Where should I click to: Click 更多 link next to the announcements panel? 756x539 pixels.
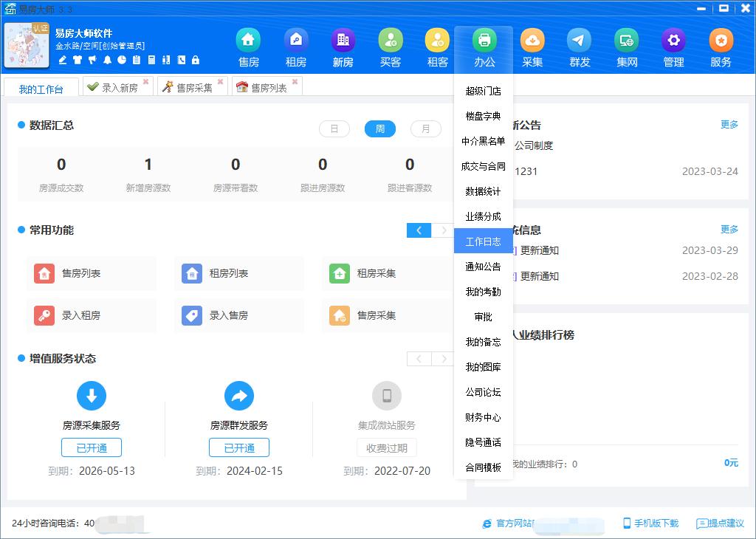tap(729, 124)
